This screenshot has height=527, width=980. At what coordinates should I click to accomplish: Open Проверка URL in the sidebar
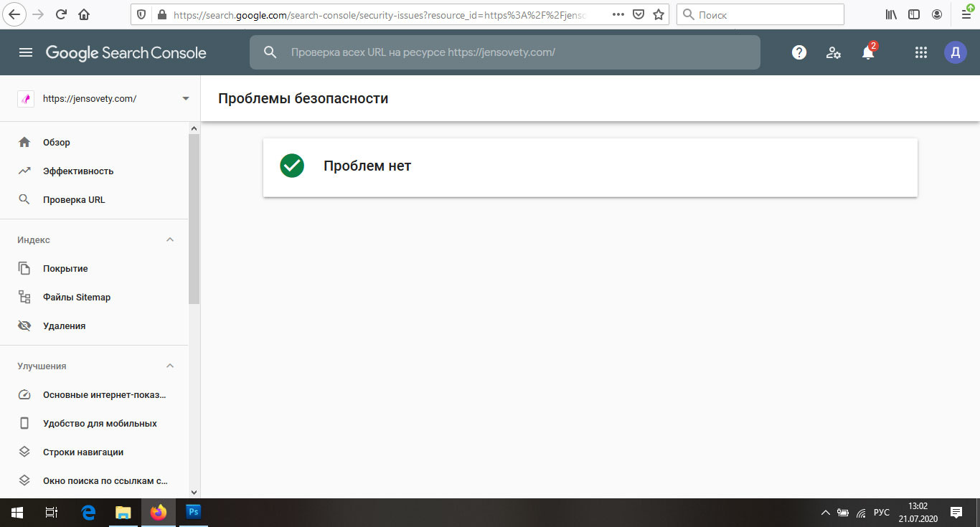coord(74,200)
